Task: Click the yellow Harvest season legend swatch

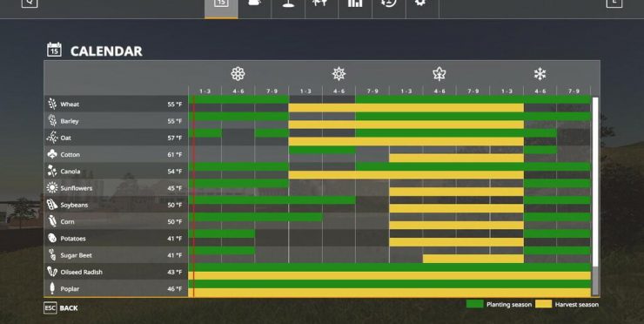Action: click(543, 304)
